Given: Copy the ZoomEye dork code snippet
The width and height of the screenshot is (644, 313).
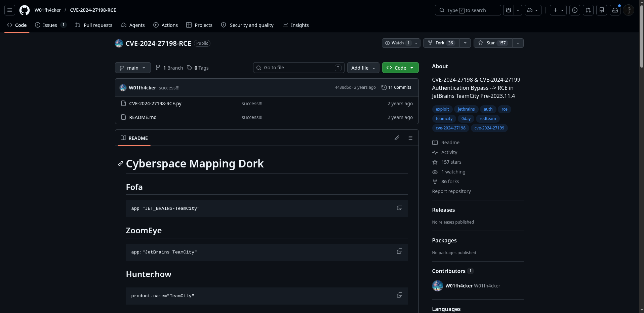Looking at the screenshot, I should (x=399, y=251).
